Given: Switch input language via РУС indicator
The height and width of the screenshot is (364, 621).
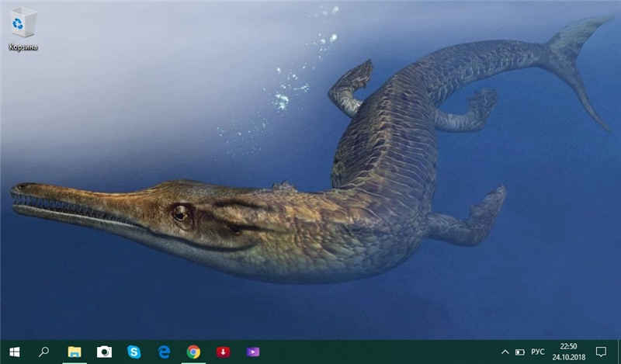Looking at the screenshot, I should tap(537, 352).
